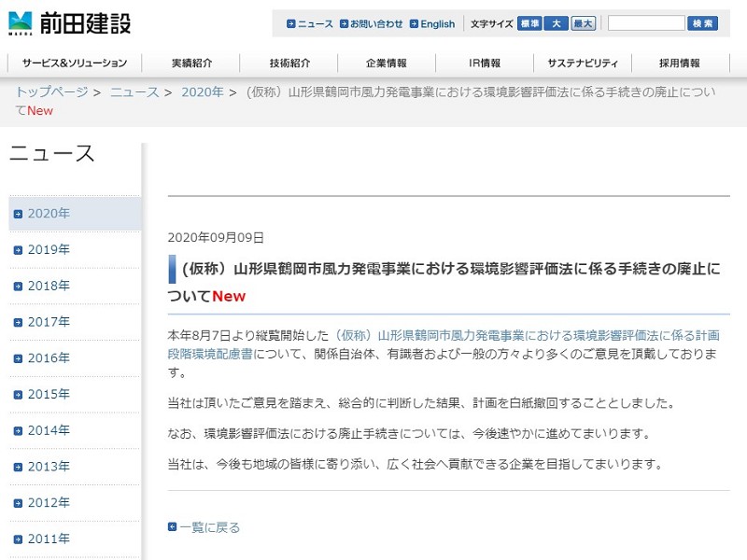Open 2018年 news archive in sidebar
Image resolution: width=747 pixels, height=560 pixels.
point(49,286)
